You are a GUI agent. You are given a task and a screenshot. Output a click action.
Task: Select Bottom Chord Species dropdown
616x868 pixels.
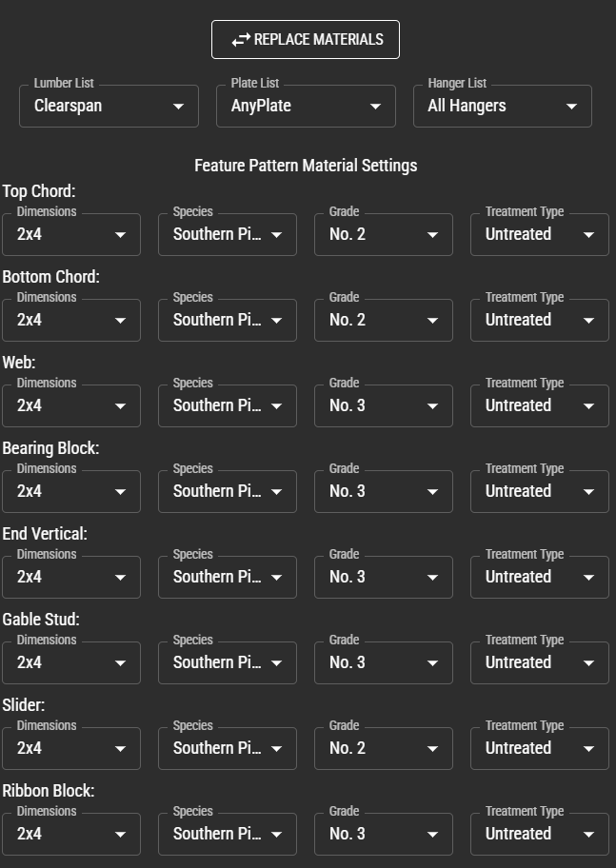[x=228, y=320]
